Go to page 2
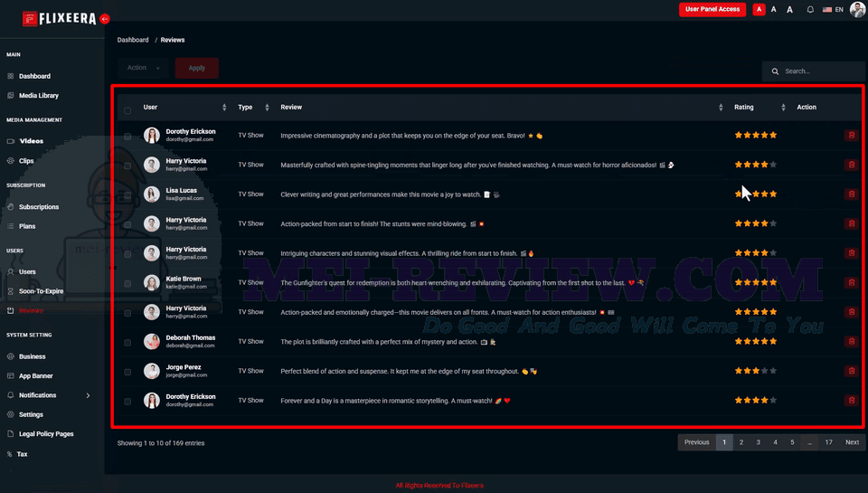This screenshot has height=493, width=868. (x=741, y=442)
